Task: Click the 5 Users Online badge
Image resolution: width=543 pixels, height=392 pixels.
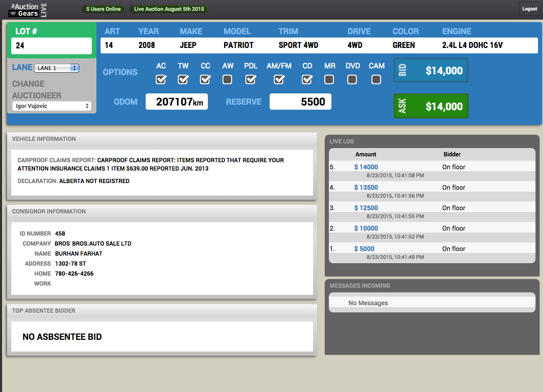Action: point(104,9)
